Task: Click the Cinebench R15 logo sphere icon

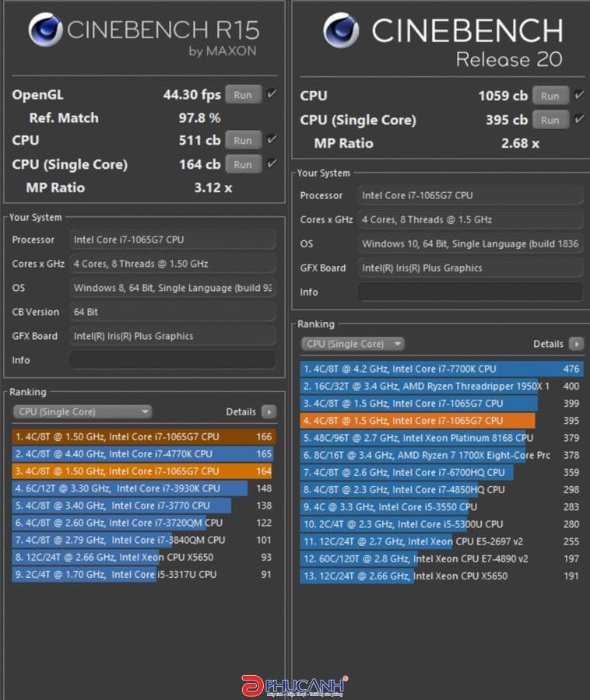Action: coord(45,30)
